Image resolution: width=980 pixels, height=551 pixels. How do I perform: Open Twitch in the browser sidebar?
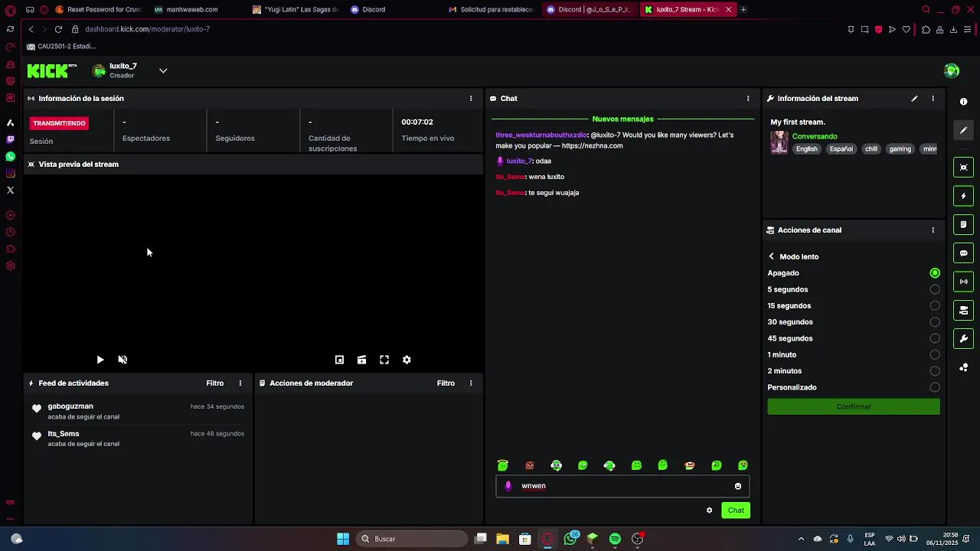(x=10, y=139)
